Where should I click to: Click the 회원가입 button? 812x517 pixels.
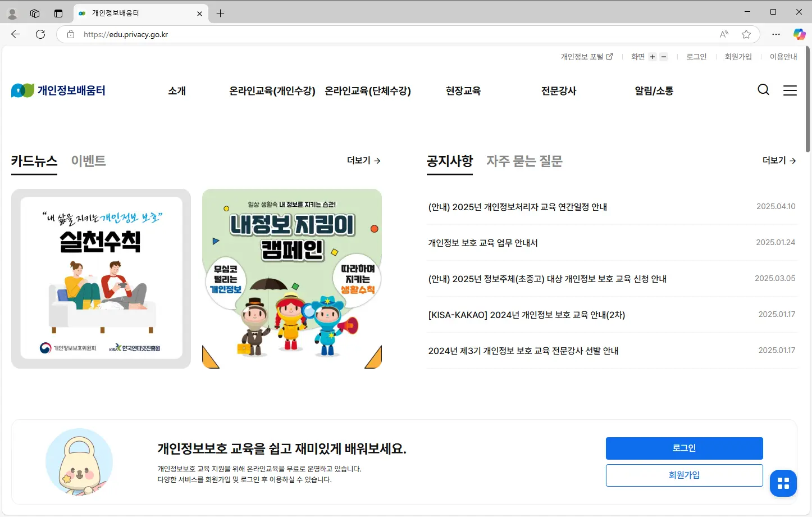click(684, 475)
